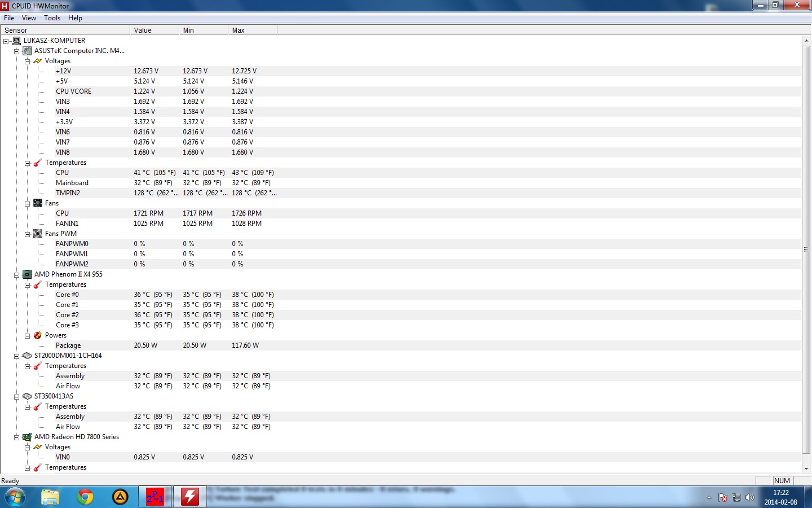Select the Core #3 row label
The image size is (812, 508).
click(67, 325)
